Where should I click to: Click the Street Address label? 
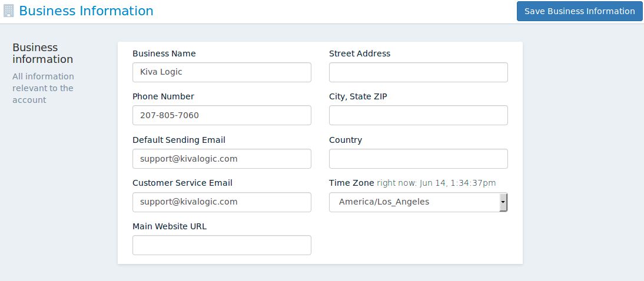point(360,53)
